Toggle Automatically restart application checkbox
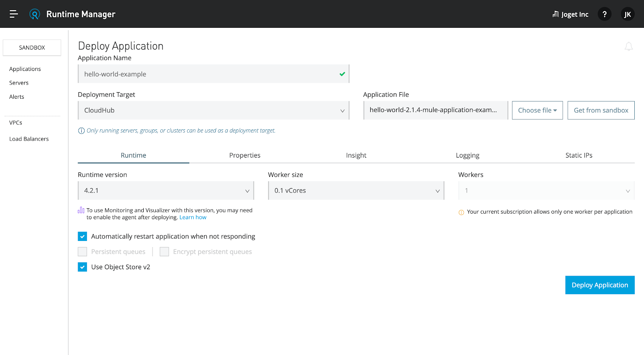Screen dimensions: 644x355 pos(83,236)
